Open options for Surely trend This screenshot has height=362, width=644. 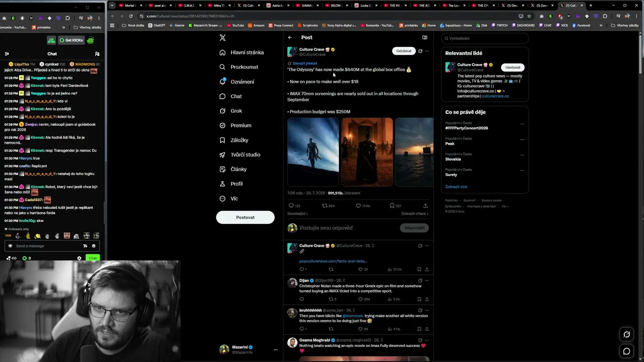(522, 170)
